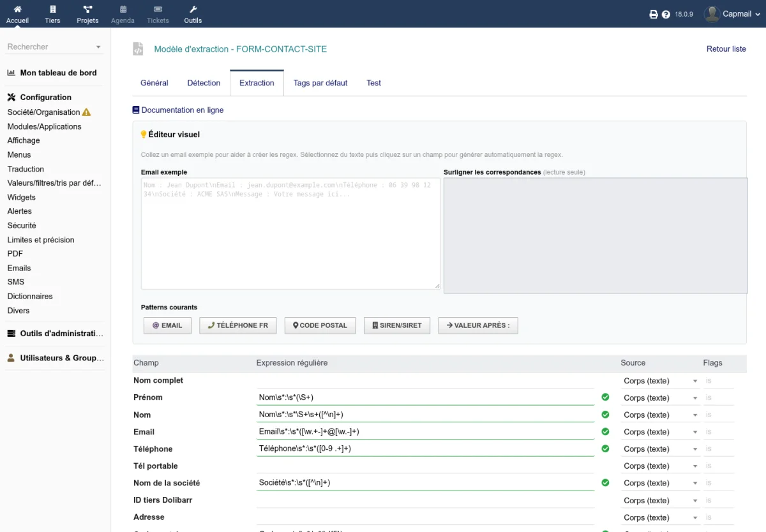The image size is (766, 532).
Task: Open Source dropdown for Nom de la société
Action: [x=661, y=483]
